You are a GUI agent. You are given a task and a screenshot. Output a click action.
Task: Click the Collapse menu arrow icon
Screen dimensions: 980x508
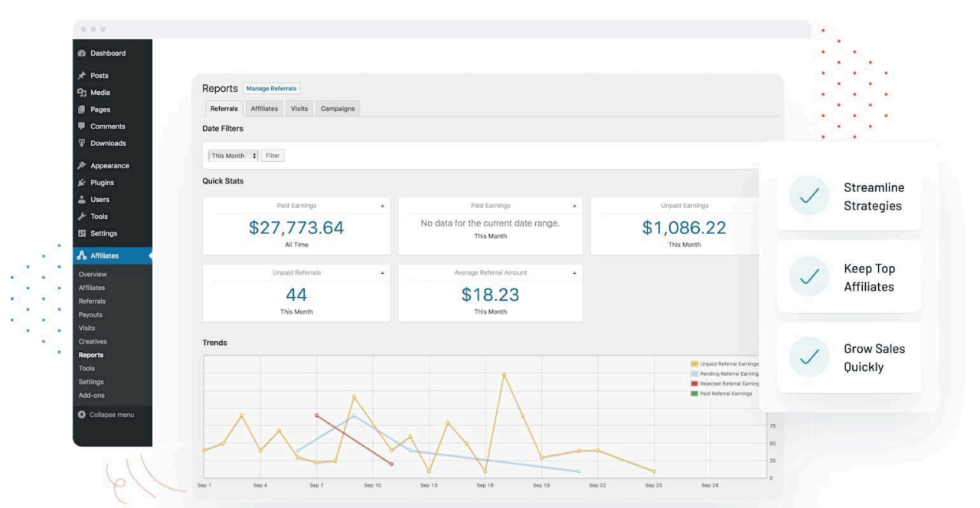(82, 415)
